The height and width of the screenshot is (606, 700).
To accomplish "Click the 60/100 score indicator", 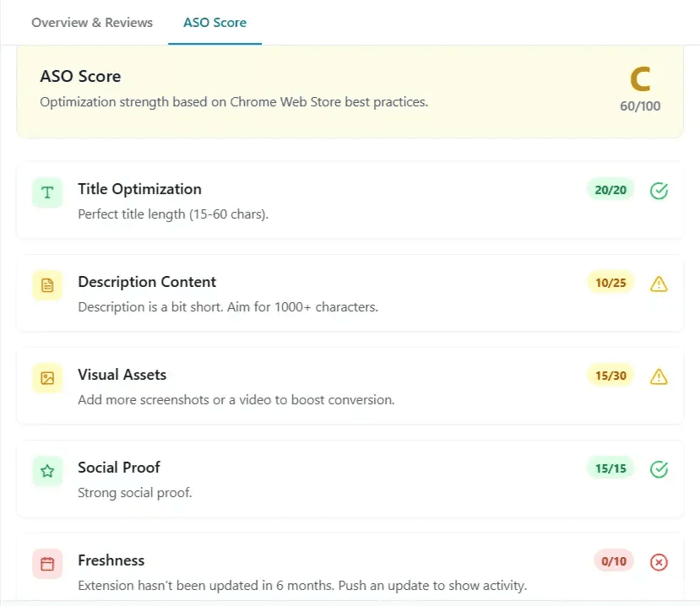I will (x=640, y=106).
